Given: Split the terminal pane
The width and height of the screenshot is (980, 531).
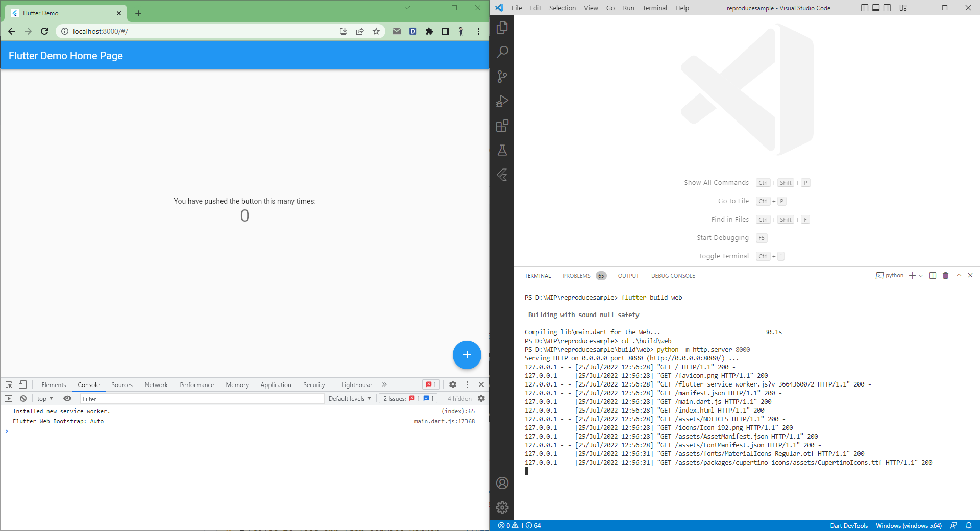Looking at the screenshot, I should [933, 275].
